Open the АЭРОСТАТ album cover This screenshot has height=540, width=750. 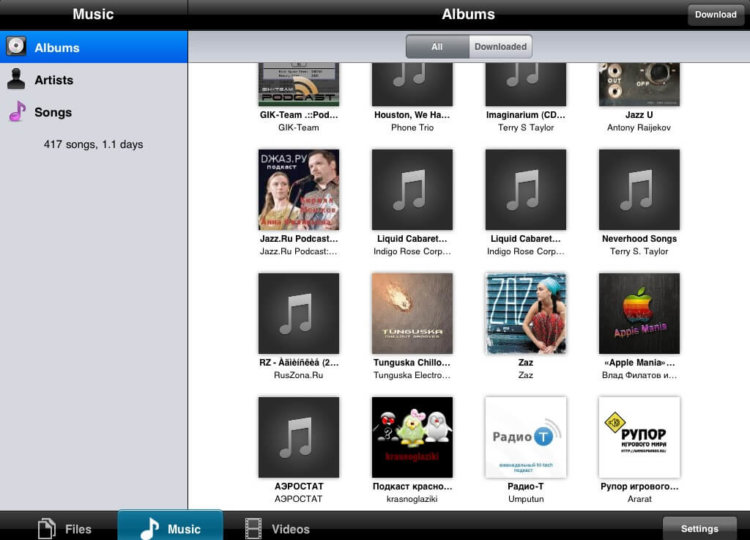click(x=298, y=437)
